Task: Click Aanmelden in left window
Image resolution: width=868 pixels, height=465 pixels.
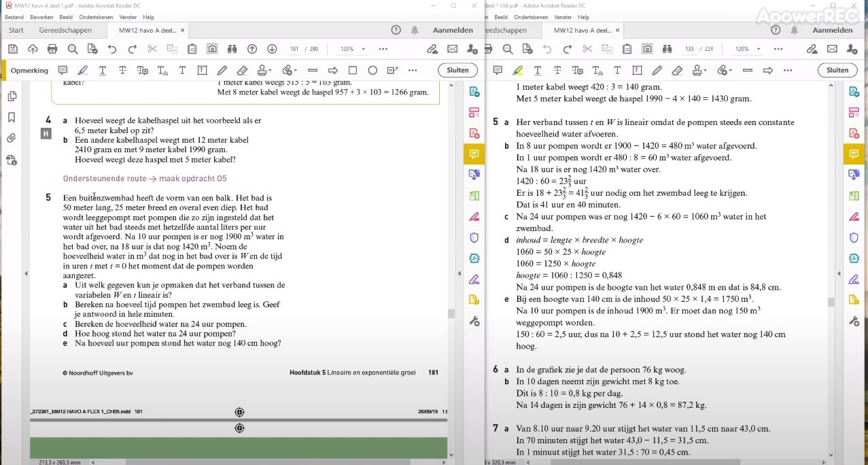Action: tap(453, 30)
